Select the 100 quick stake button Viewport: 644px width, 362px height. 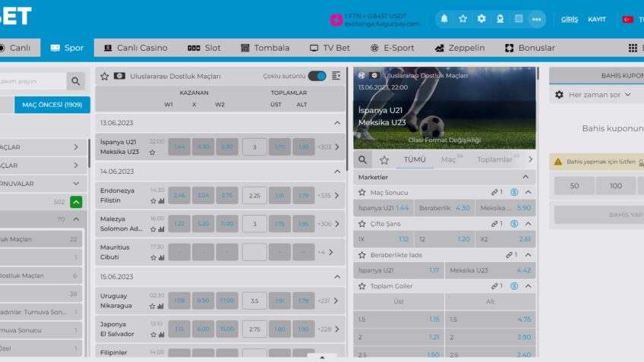point(616,186)
